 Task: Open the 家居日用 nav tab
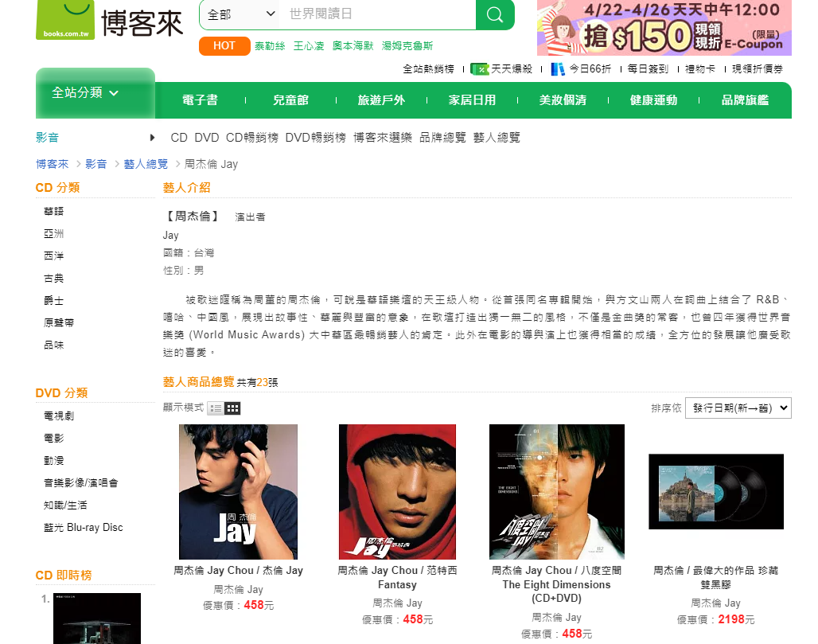point(472,100)
